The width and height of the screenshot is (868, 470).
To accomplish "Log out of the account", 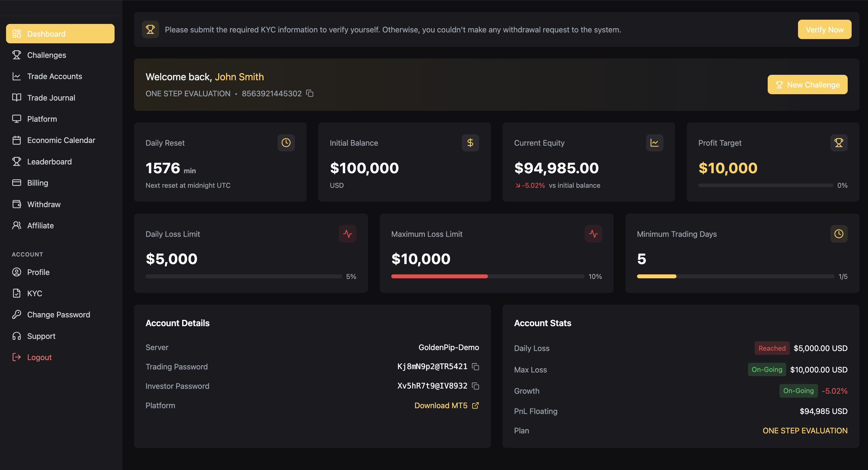I will (x=39, y=357).
